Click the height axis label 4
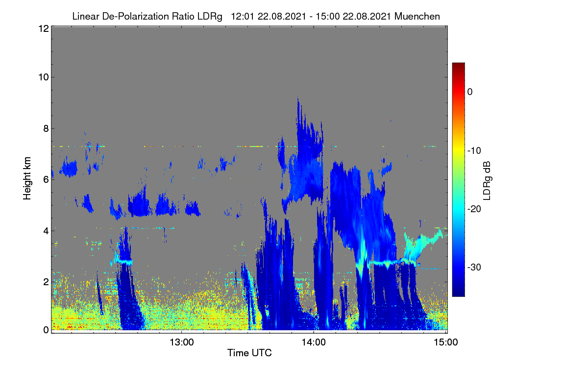The height and width of the screenshot is (392, 588). tap(45, 230)
